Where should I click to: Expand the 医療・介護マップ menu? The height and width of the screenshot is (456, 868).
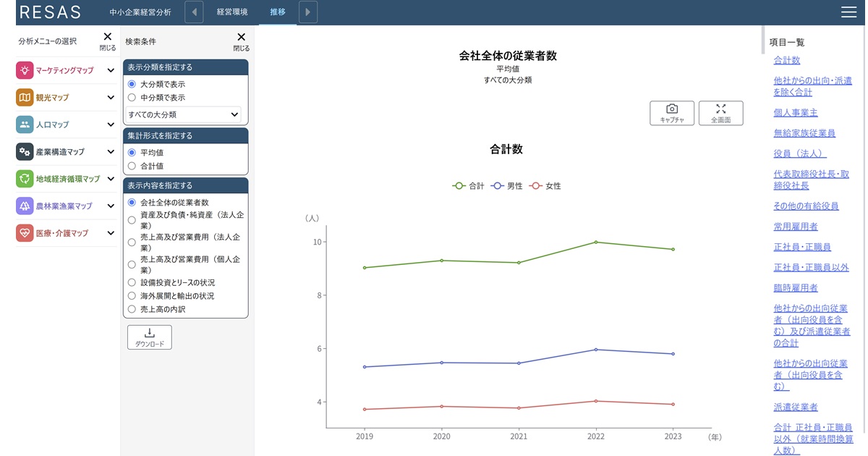pos(111,233)
